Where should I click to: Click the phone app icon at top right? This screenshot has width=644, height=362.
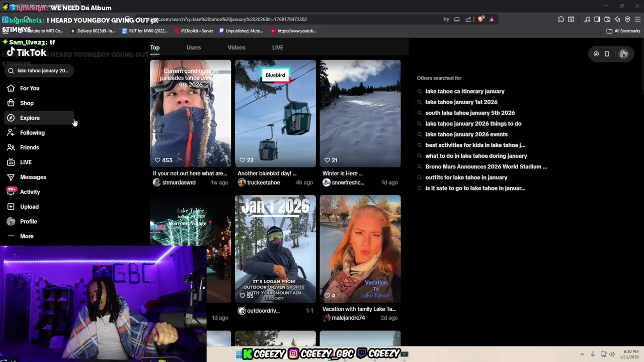607,54
